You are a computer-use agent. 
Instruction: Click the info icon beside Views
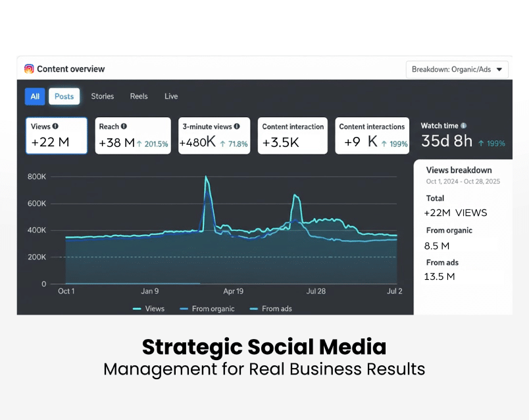55,126
